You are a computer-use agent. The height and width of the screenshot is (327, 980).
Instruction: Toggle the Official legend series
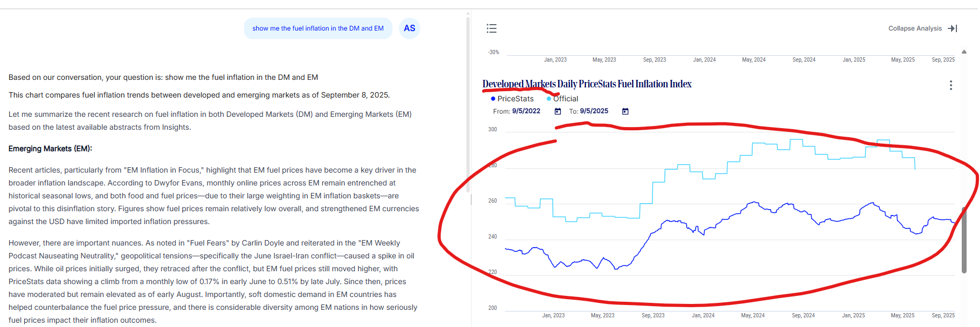[x=565, y=99]
